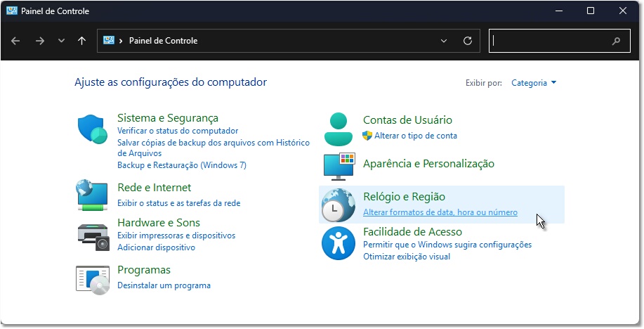Click the search magnifier icon
This screenshot has width=644, height=329.
click(x=616, y=41)
